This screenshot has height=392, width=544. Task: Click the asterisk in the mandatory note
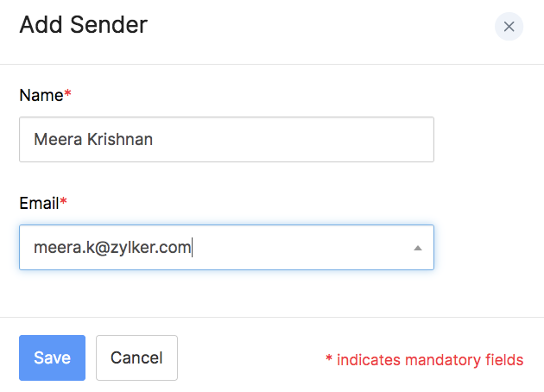[x=329, y=359]
